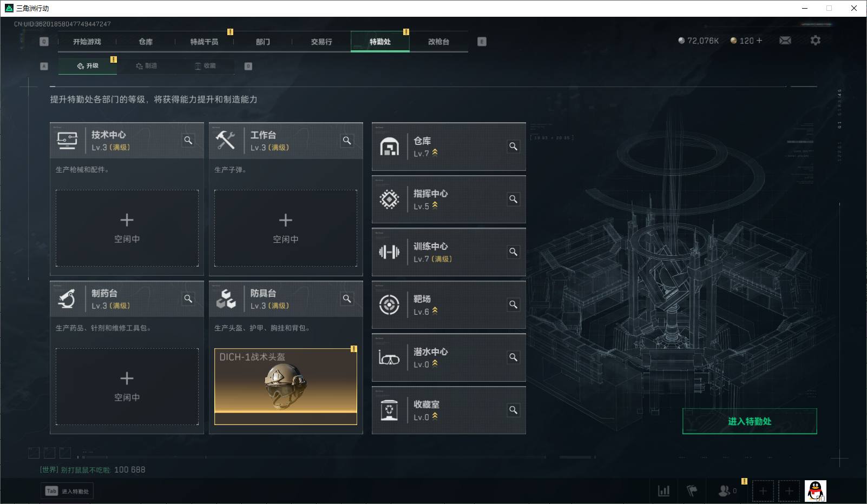Screen dimensions: 867x504
Task: Click the flag icon in bottom bar
Action: pyautogui.click(x=692, y=491)
